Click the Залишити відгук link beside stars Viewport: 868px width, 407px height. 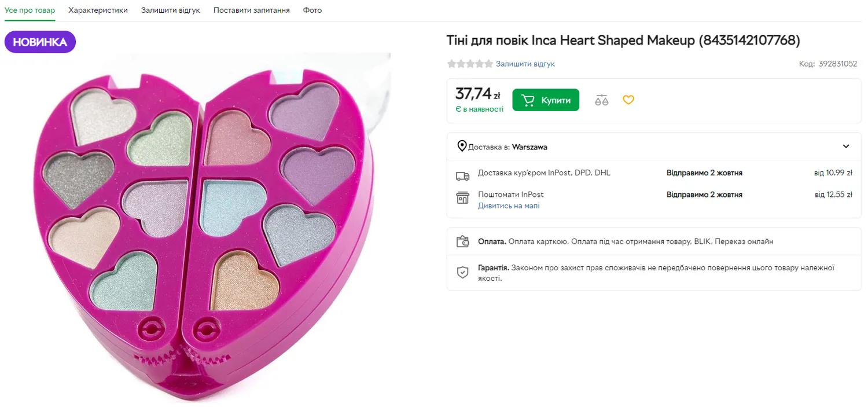pos(525,64)
